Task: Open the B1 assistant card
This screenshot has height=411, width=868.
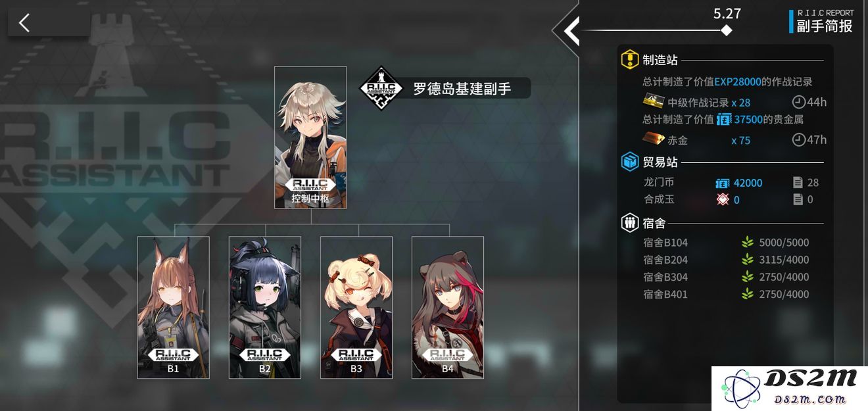Action: (174, 308)
